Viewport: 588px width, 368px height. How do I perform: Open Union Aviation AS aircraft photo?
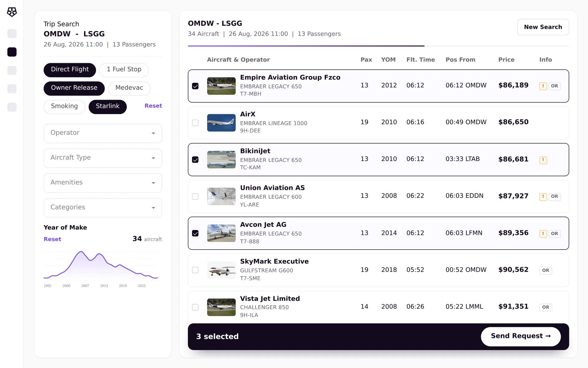click(x=221, y=196)
